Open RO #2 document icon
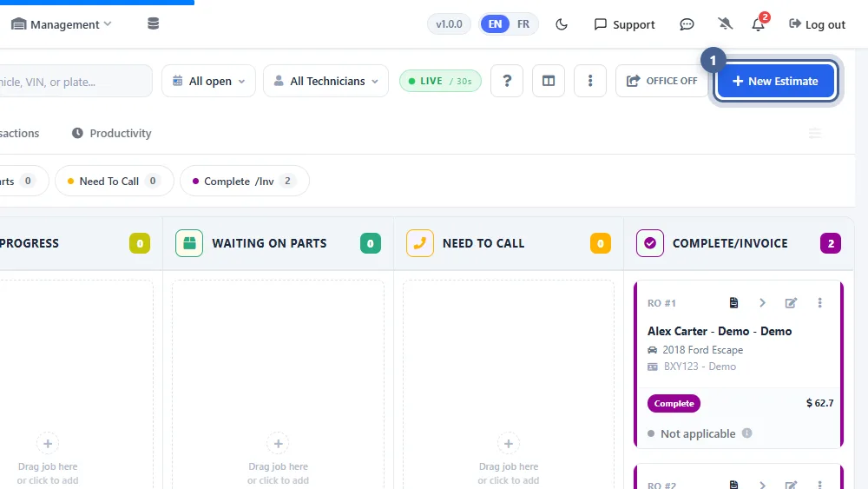The image size is (868, 489). click(733, 486)
